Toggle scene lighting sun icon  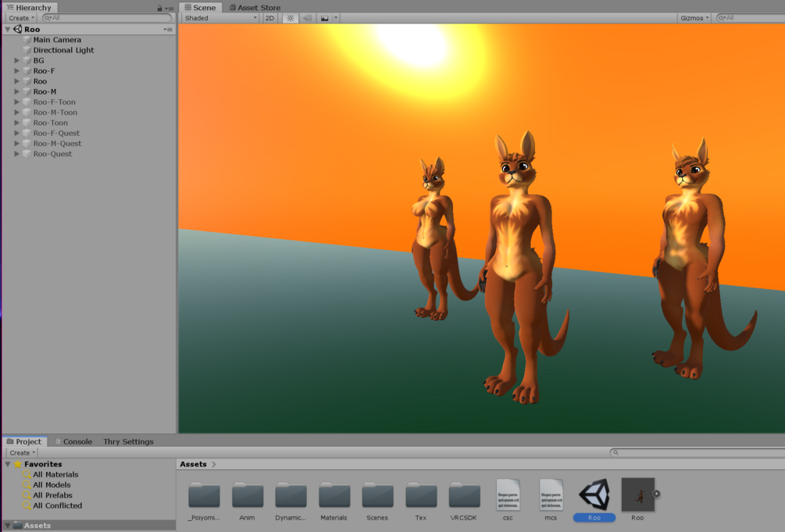pyautogui.click(x=291, y=18)
